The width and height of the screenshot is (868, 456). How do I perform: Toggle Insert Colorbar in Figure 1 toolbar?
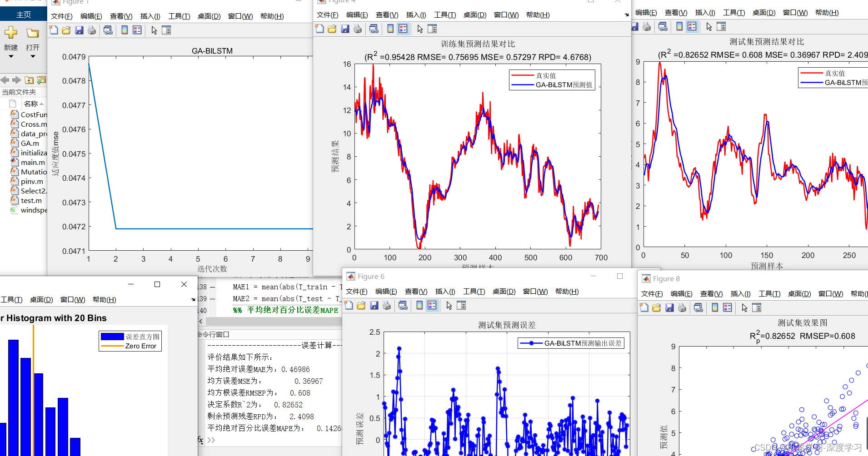[125, 30]
